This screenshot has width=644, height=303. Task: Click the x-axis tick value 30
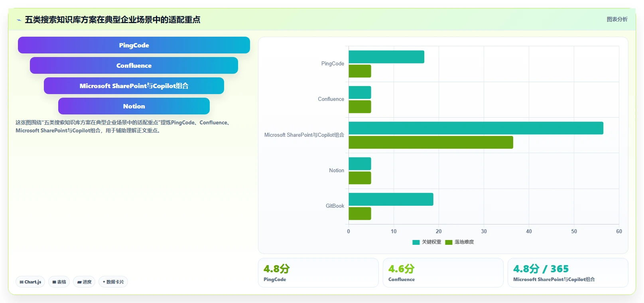coord(484,231)
